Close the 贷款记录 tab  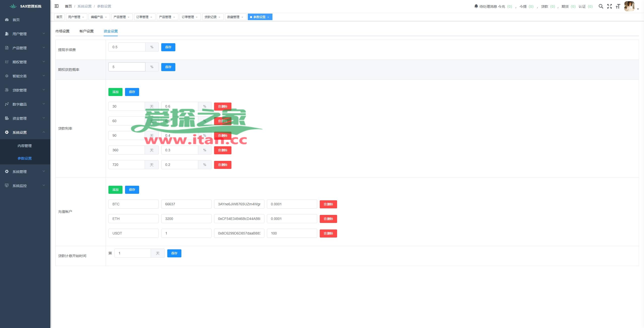tap(219, 17)
